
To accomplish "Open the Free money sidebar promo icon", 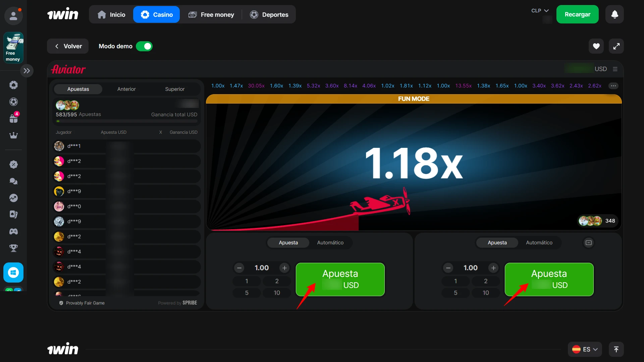I will pyautogui.click(x=13, y=48).
